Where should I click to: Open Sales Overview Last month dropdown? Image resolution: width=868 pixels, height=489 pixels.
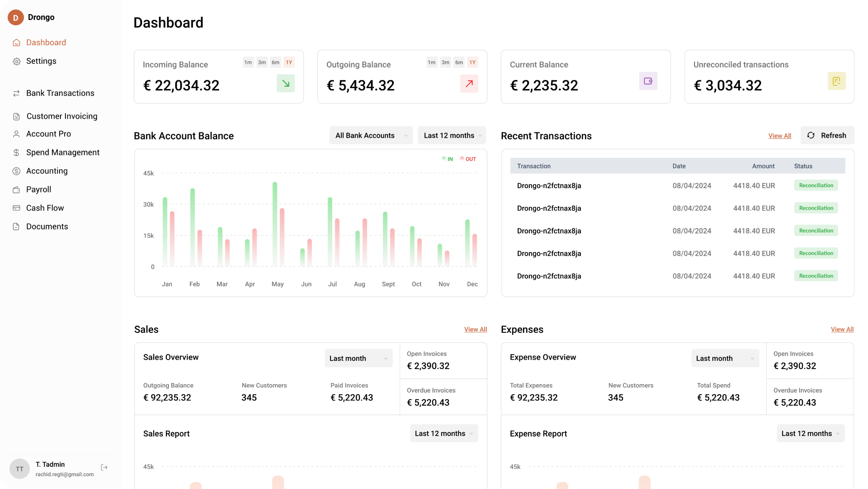point(358,358)
